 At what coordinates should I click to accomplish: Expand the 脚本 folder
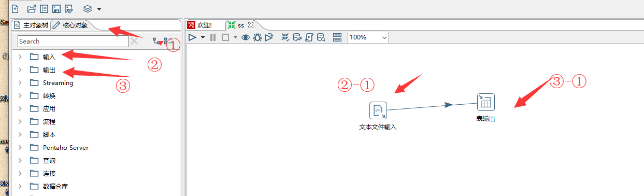tap(20, 134)
